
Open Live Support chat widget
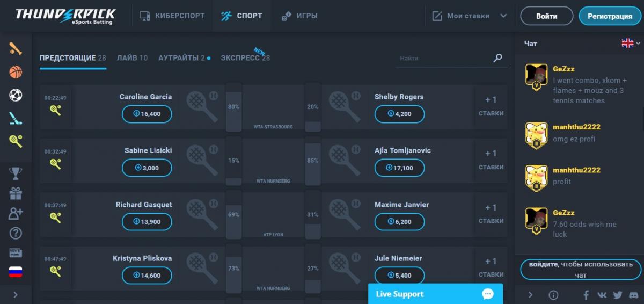[435, 294]
